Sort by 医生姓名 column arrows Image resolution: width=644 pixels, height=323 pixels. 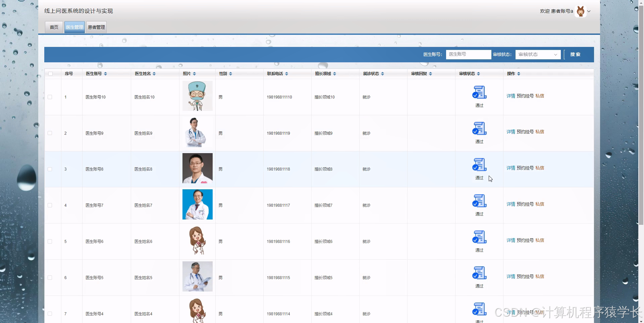point(154,74)
